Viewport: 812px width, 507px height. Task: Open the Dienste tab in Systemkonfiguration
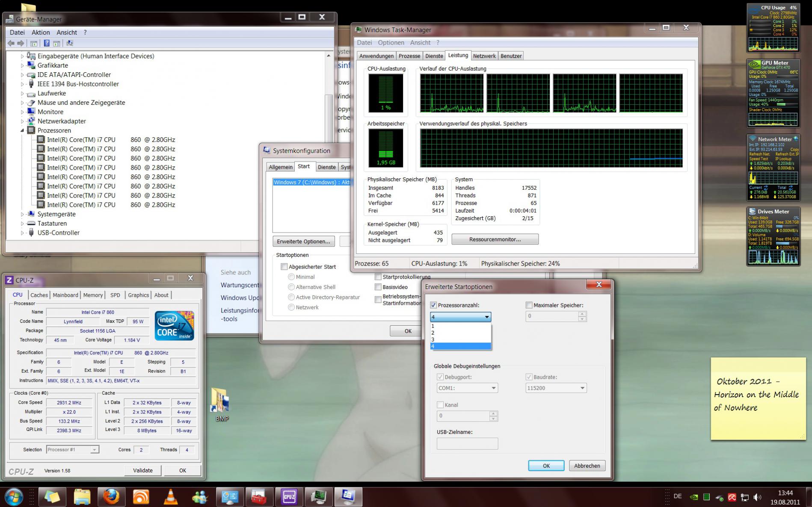click(327, 167)
